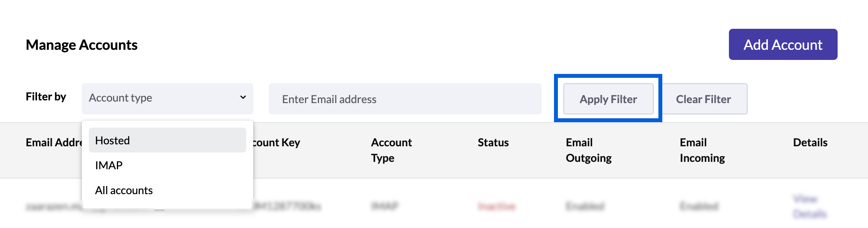The width and height of the screenshot is (868, 228).
Task: Open the Account type dropdown
Action: click(168, 98)
